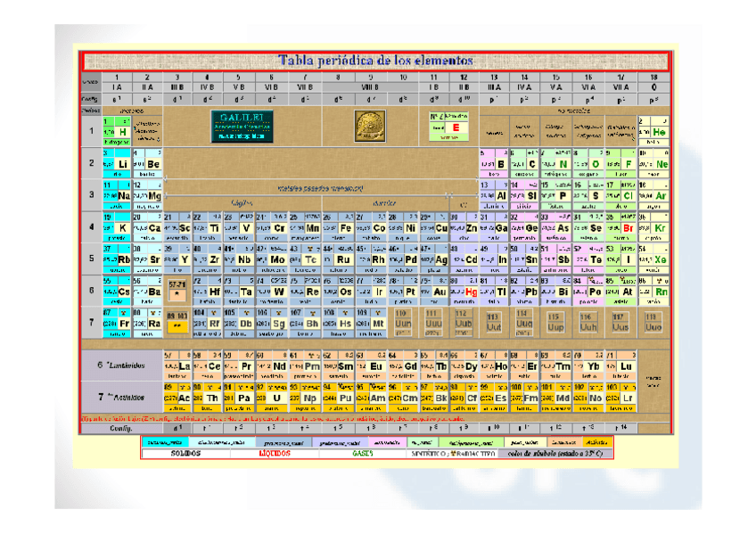Click the 89-103 actinide placeholder cell
The height and width of the screenshot is (534, 756).
point(177,323)
